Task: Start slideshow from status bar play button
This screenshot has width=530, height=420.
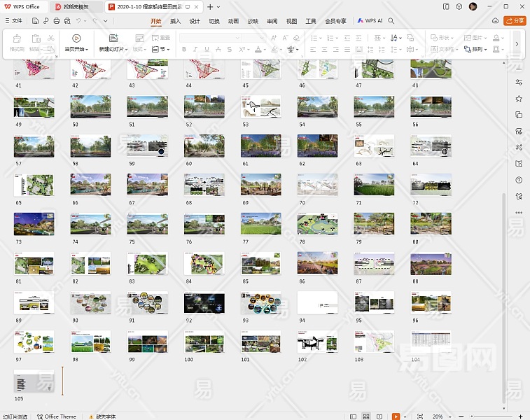Action: (396, 416)
